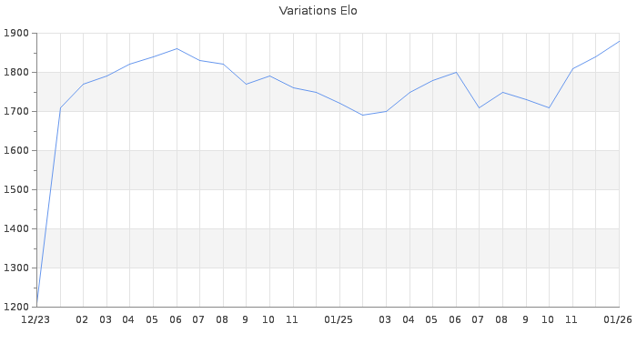Click the 'Variations Elo' chart title
637x364 pixels.
point(318,11)
